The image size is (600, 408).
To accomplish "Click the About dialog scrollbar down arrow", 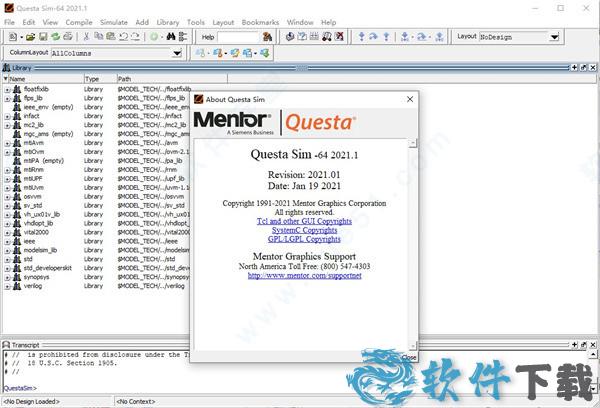I will (x=412, y=346).
